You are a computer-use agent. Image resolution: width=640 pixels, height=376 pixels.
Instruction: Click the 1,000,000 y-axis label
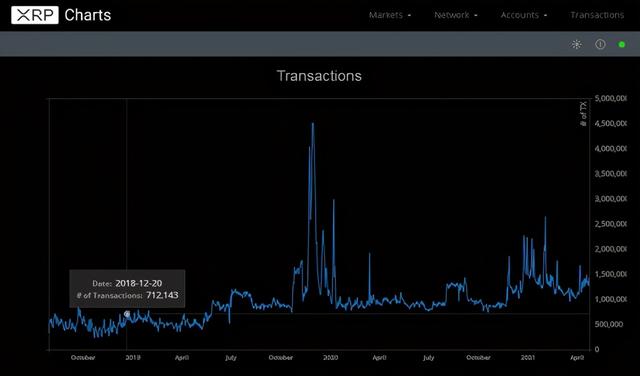[611, 299]
